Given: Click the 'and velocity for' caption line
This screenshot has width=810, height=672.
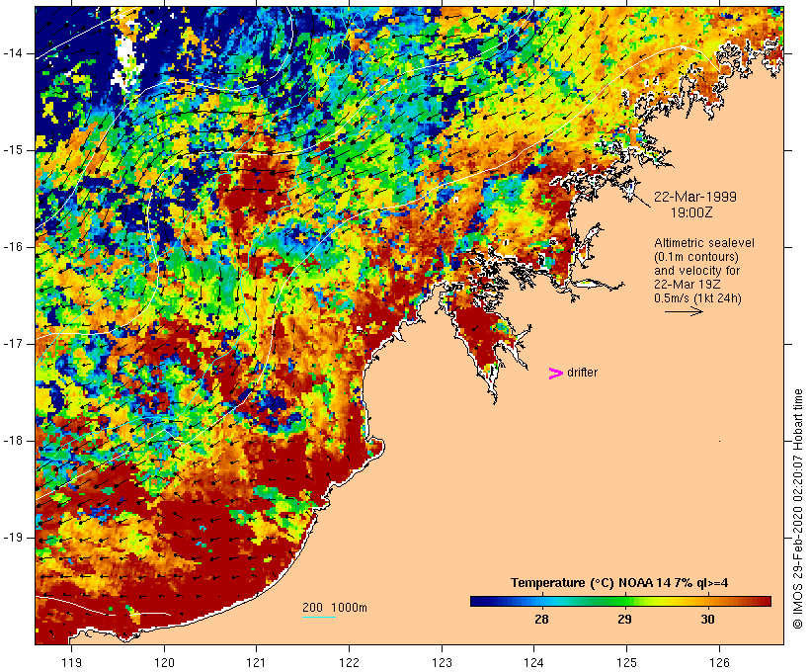Looking at the screenshot, I should 696,271.
